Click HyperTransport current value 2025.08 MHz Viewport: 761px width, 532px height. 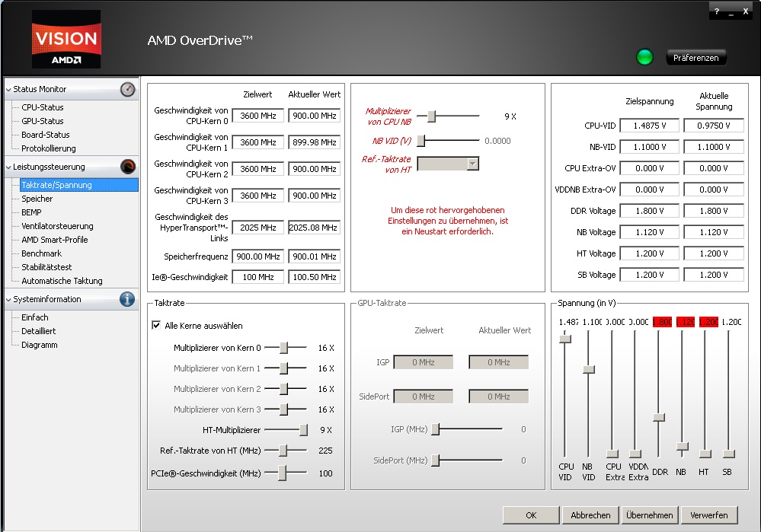coord(314,228)
